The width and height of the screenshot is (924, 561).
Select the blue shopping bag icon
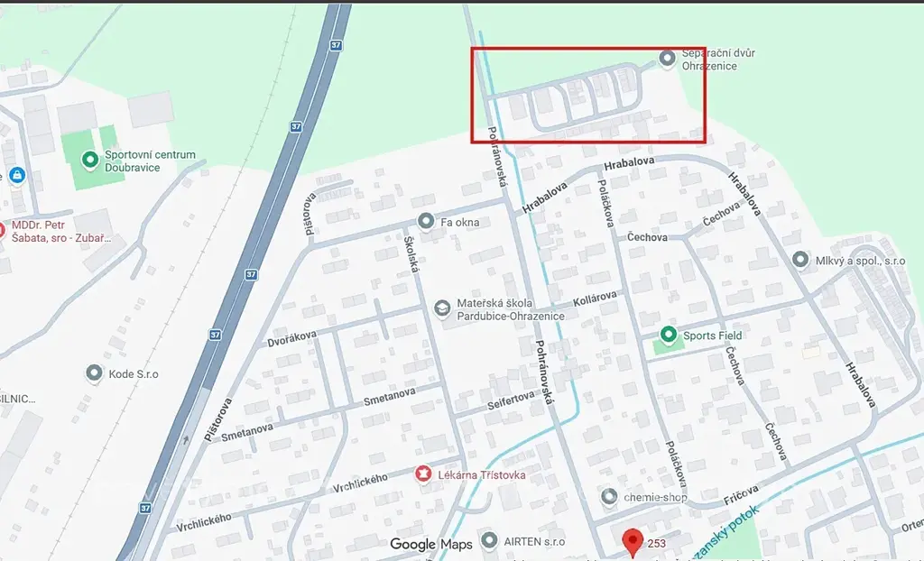tap(17, 175)
